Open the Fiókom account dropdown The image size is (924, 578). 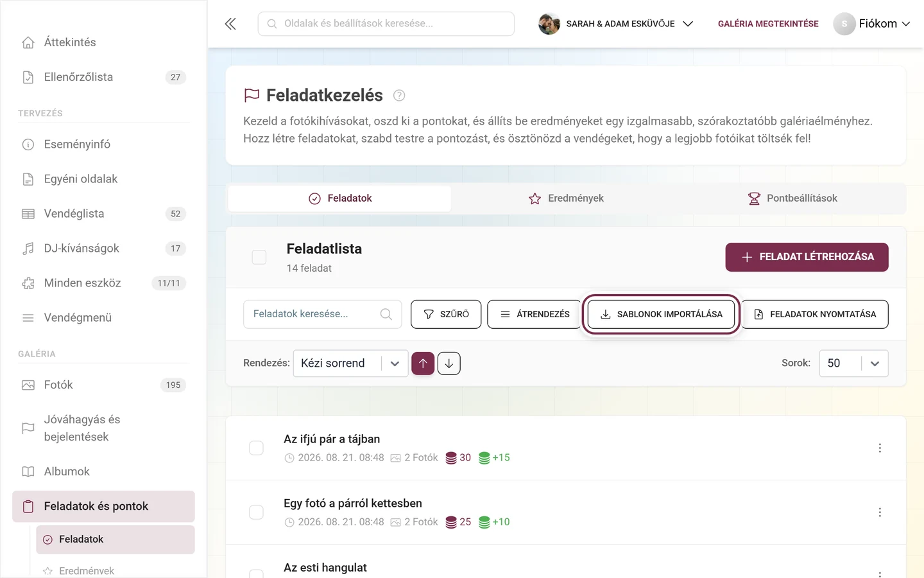pos(872,24)
